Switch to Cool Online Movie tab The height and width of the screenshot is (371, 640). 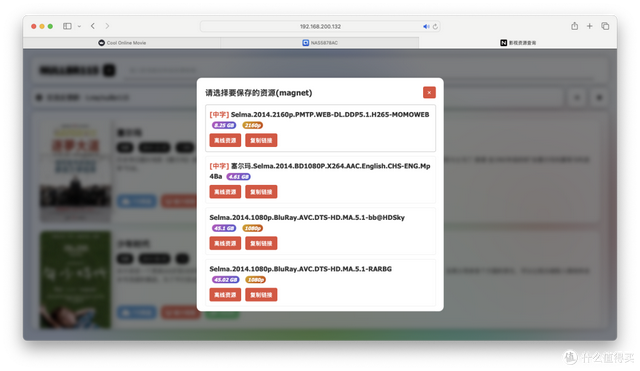click(122, 43)
